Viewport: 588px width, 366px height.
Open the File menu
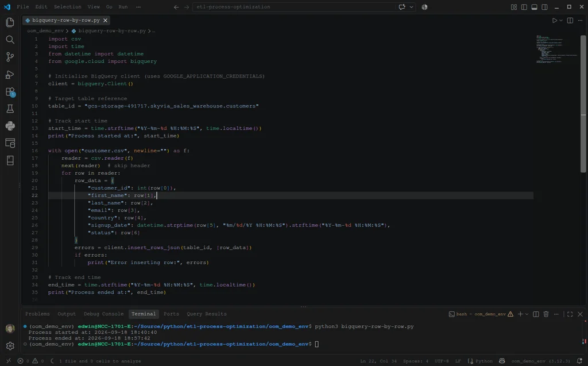click(23, 7)
